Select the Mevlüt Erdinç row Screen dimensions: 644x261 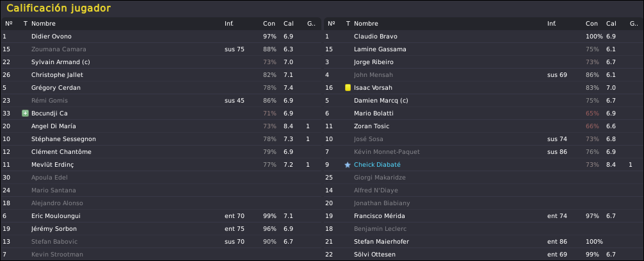[161, 165]
